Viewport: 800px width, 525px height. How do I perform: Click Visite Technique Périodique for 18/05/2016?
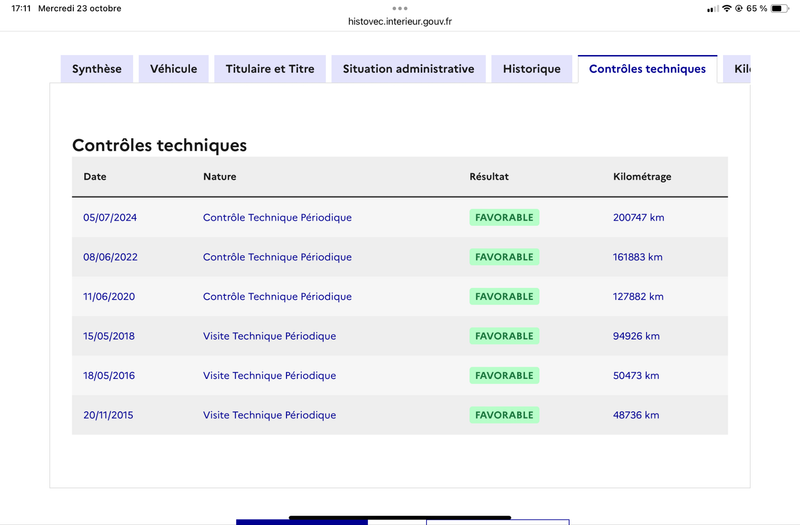pos(269,376)
